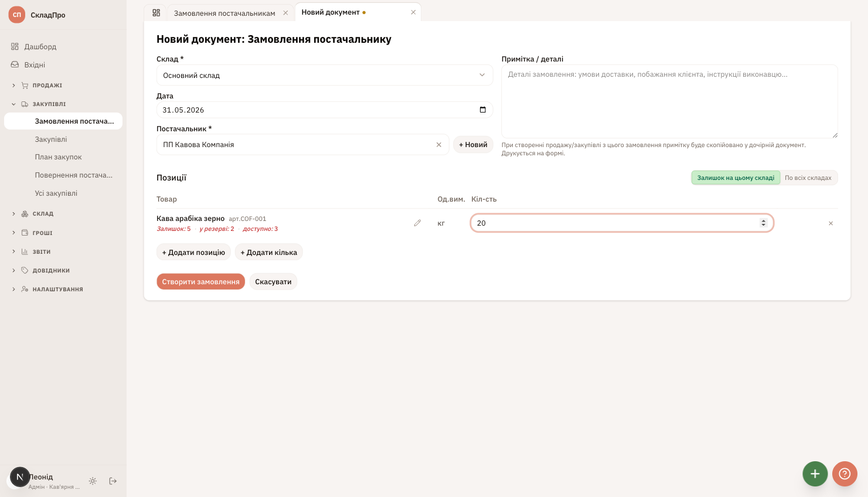Screen dimensions: 868x497
Task: Open the tab grid overview icon
Action: coord(156,12)
